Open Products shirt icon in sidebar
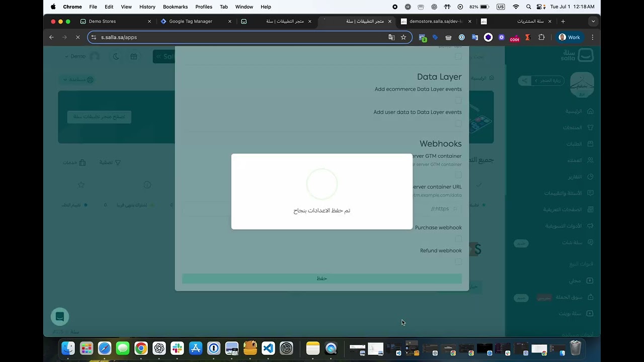This screenshot has height=362, width=644. (x=590, y=128)
